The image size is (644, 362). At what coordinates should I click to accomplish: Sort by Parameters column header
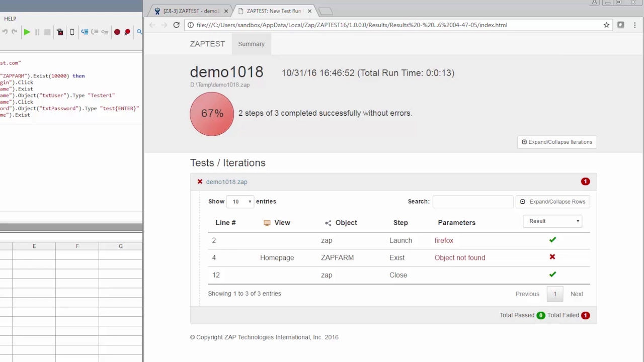(x=456, y=223)
